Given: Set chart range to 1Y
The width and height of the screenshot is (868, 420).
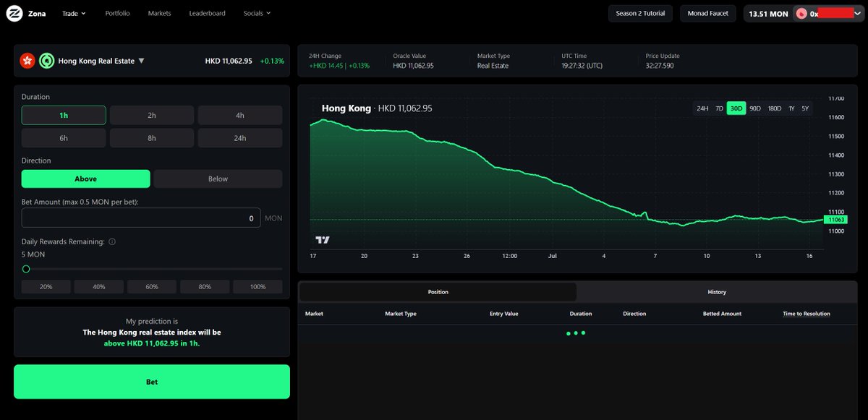Looking at the screenshot, I should coord(791,108).
